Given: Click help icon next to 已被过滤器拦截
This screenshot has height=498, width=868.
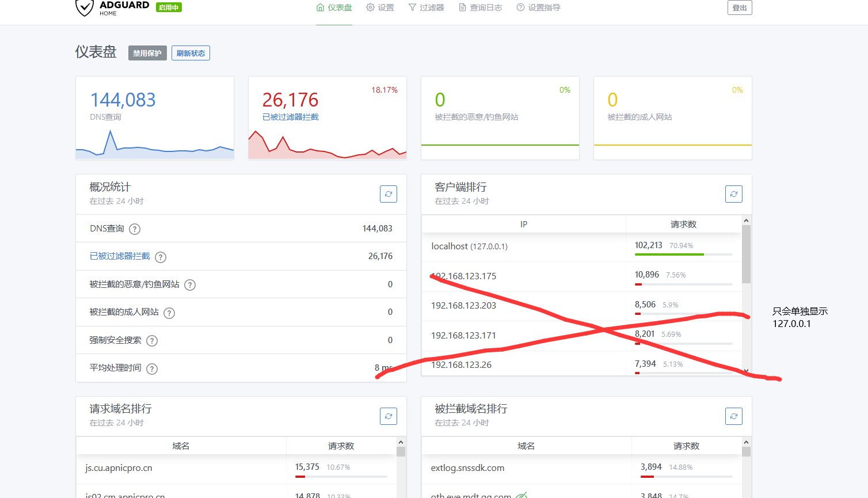Looking at the screenshot, I should pos(161,257).
